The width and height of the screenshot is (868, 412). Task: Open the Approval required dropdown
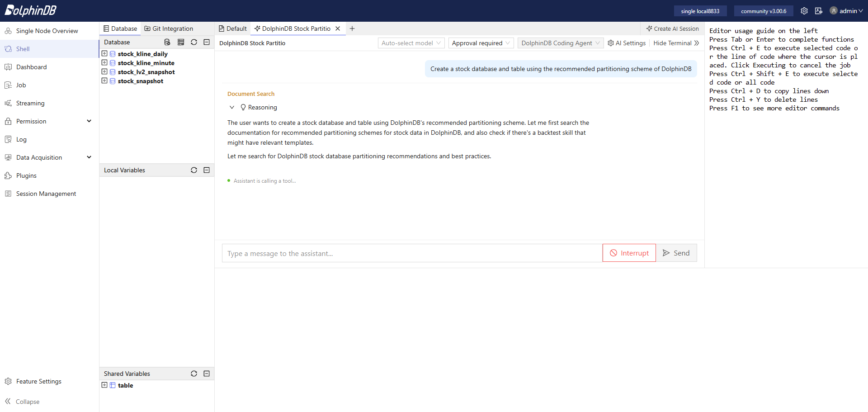(x=481, y=43)
